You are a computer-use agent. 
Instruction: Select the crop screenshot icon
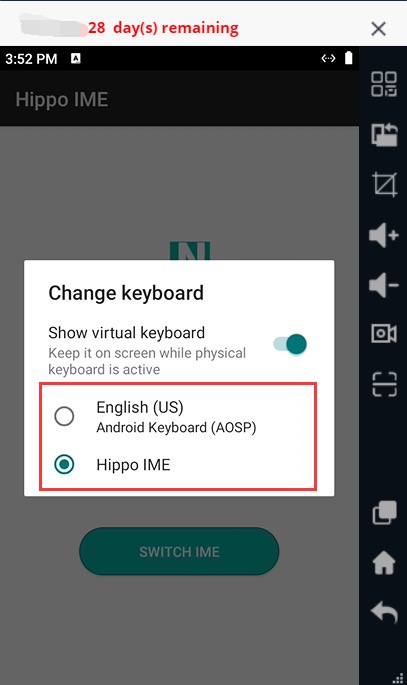[x=384, y=184]
